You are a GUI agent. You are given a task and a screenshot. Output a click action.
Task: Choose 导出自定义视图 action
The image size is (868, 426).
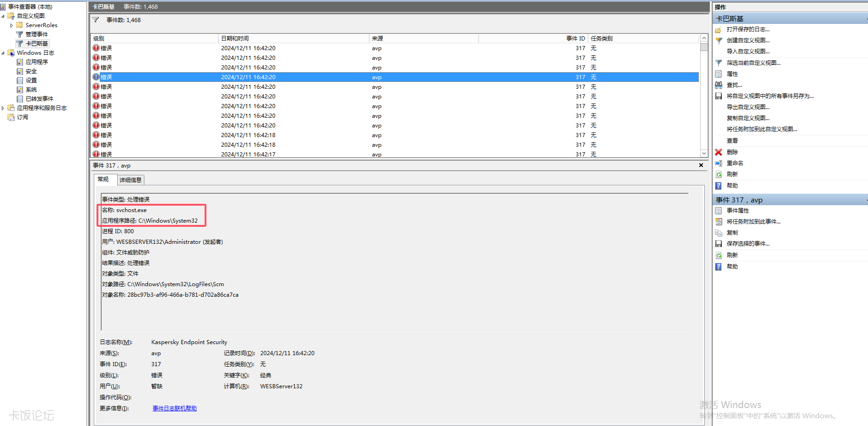pyautogui.click(x=748, y=107)
